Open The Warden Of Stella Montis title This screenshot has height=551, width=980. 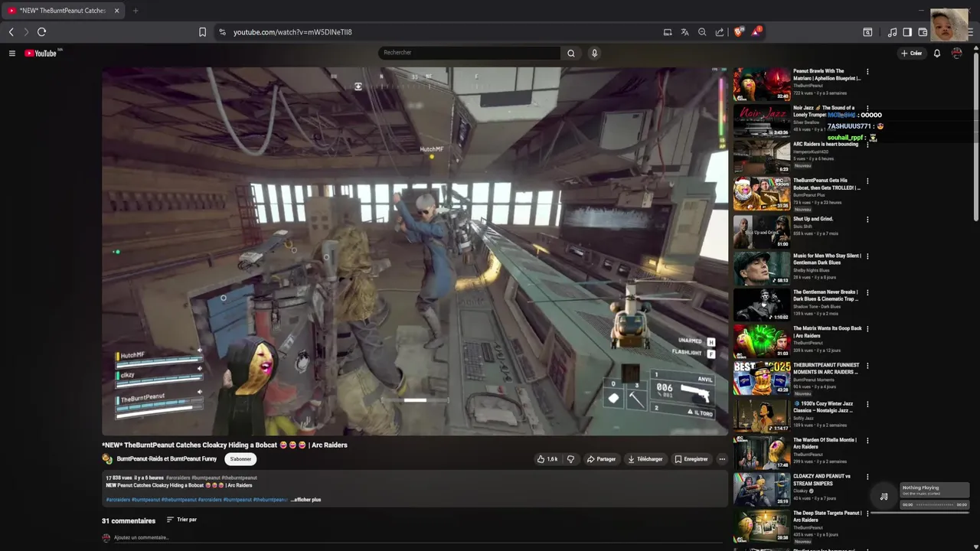point(824,443)
